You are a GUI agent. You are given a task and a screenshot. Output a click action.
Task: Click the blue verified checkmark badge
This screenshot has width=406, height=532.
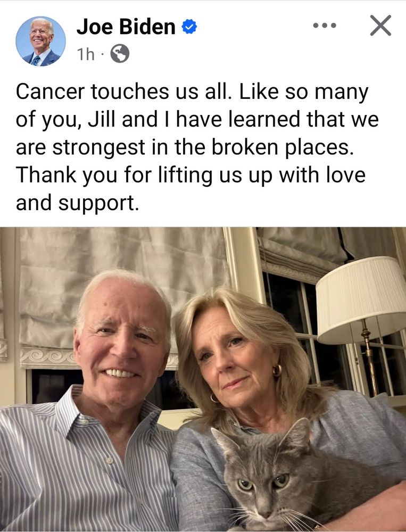pos(189,27)
